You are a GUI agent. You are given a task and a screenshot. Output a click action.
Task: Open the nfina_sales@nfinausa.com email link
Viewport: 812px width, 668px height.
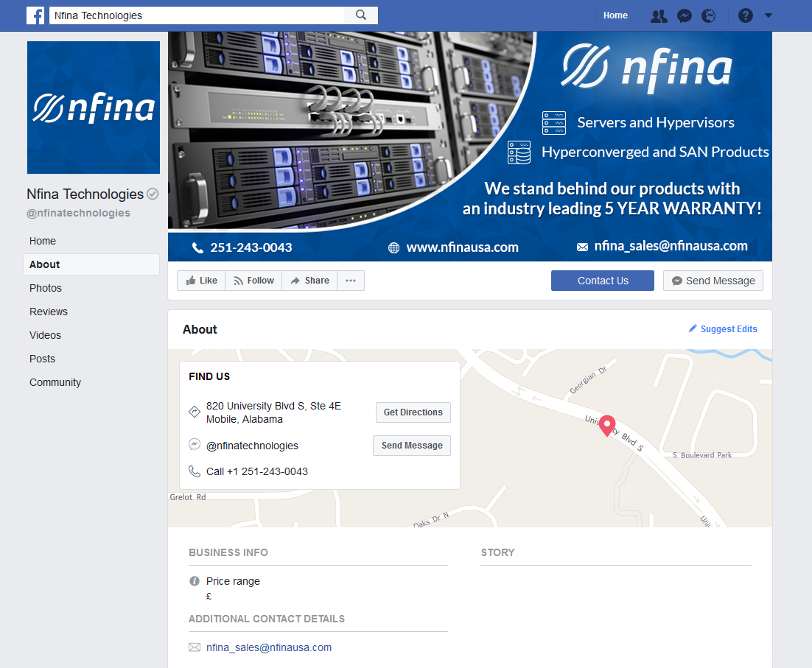coord(269,647)
